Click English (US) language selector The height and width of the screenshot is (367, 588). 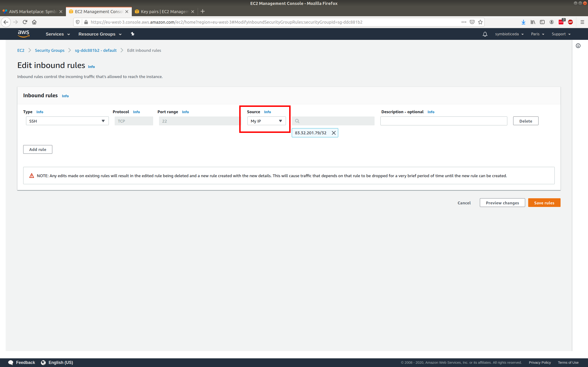coord(61,362)
